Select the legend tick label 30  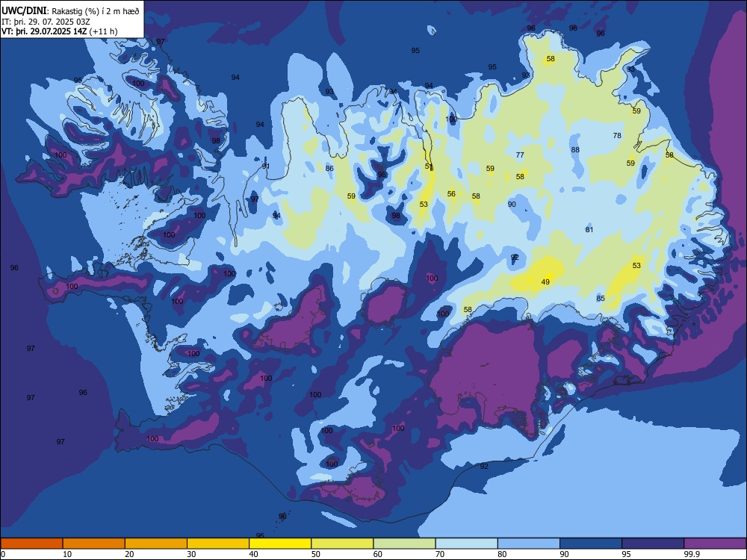(191, 554)
